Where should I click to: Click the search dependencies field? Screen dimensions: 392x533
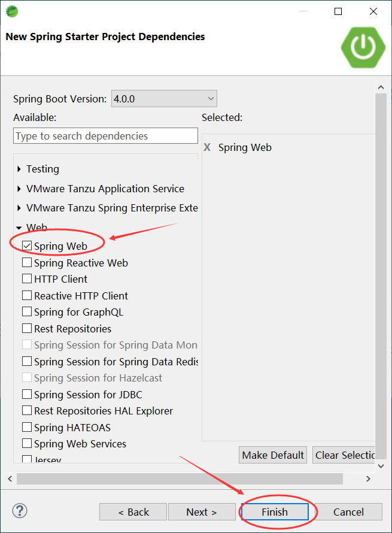click(105, 135)
